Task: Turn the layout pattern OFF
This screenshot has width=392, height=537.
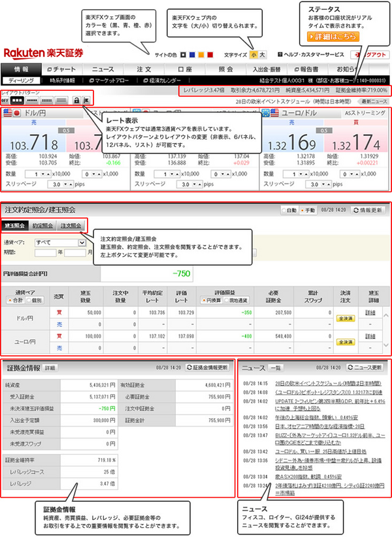Action: click(5, 101)
